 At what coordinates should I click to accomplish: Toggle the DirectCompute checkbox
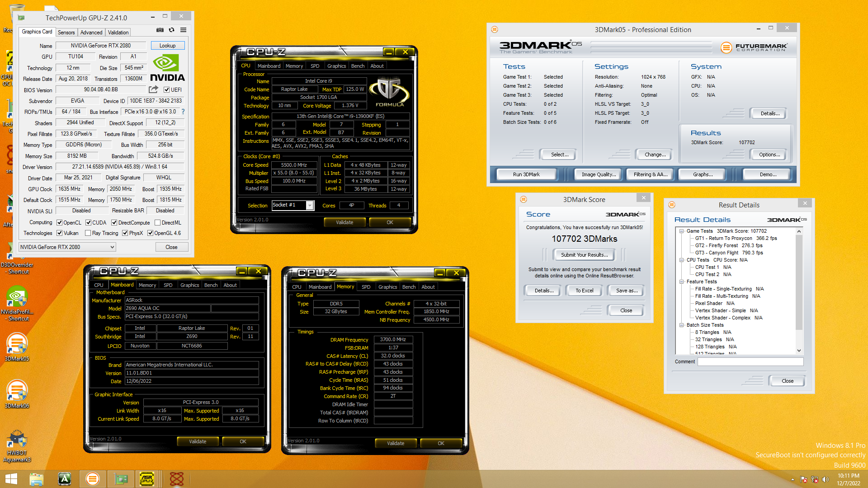[x=114, y=223]
